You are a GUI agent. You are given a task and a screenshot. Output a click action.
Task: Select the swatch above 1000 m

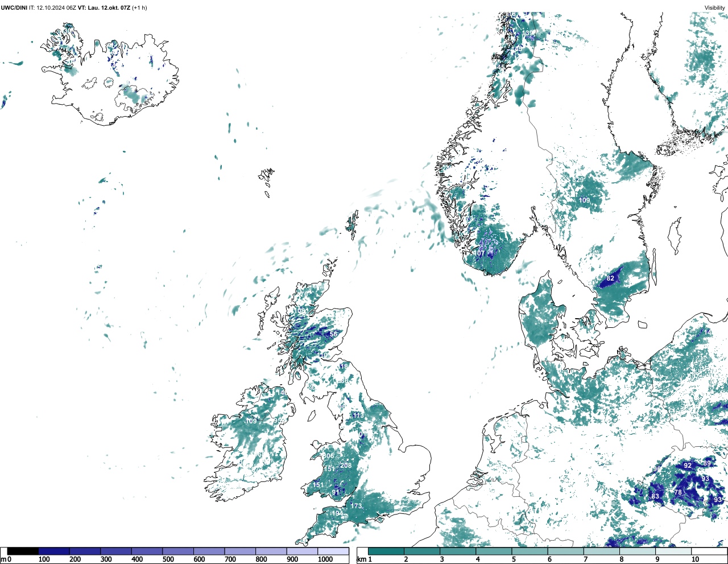(333, 551)
